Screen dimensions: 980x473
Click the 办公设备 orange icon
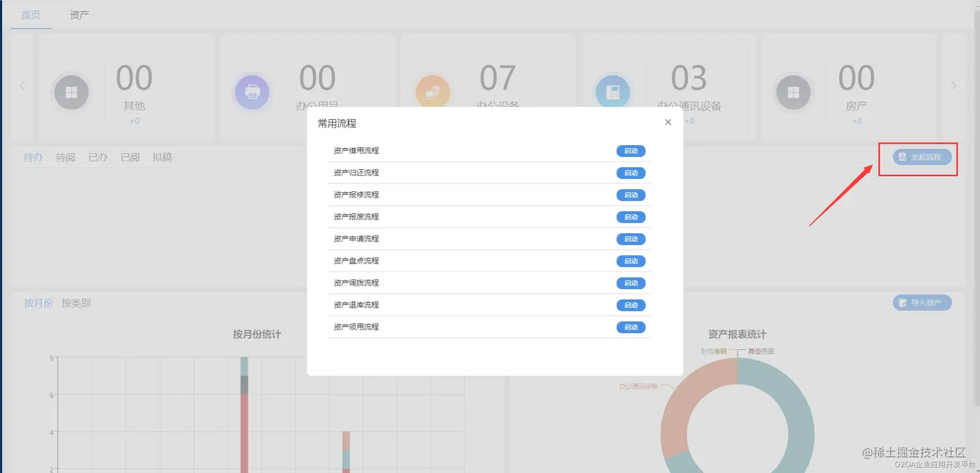tap(432, 93)
